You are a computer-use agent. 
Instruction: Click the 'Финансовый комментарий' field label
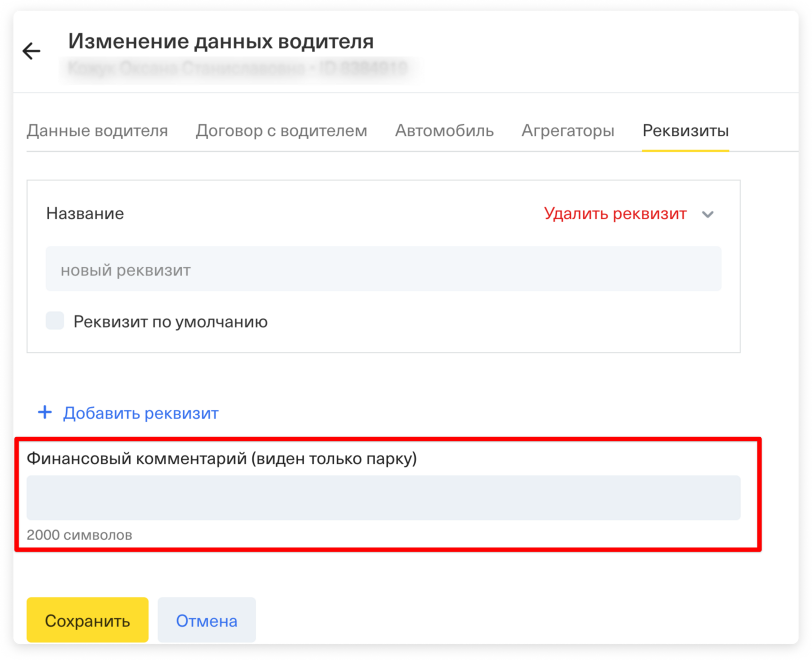pos(221,458)
